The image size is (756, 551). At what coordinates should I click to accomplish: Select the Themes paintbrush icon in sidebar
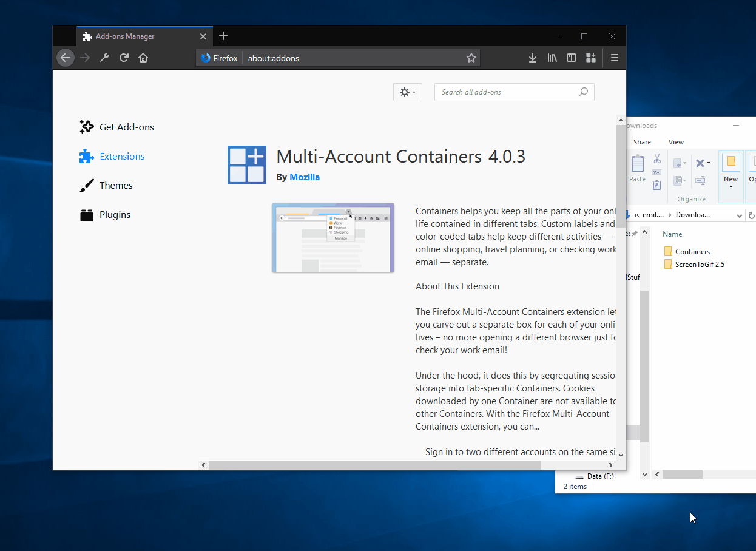click(86, 185)
